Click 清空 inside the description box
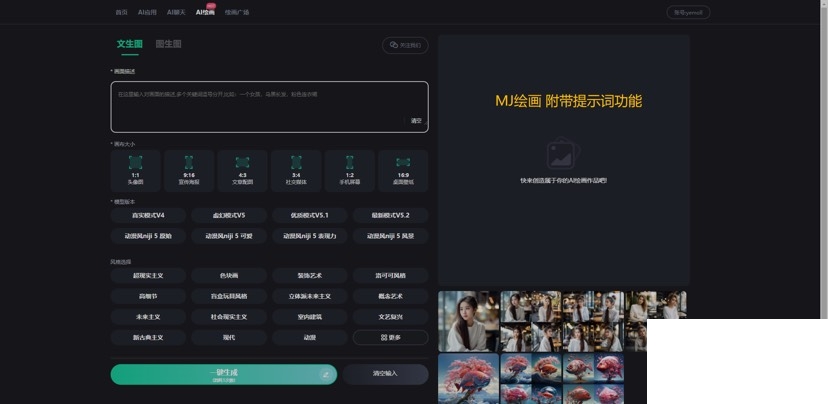This screenshot has height=404, width=828. pos(416,120)
